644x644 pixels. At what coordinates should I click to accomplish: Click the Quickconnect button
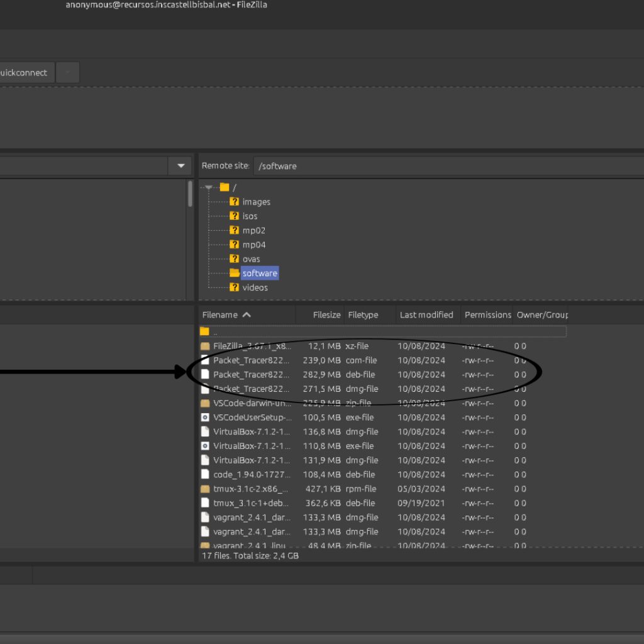pyautogui.click(x=24, y=73)
